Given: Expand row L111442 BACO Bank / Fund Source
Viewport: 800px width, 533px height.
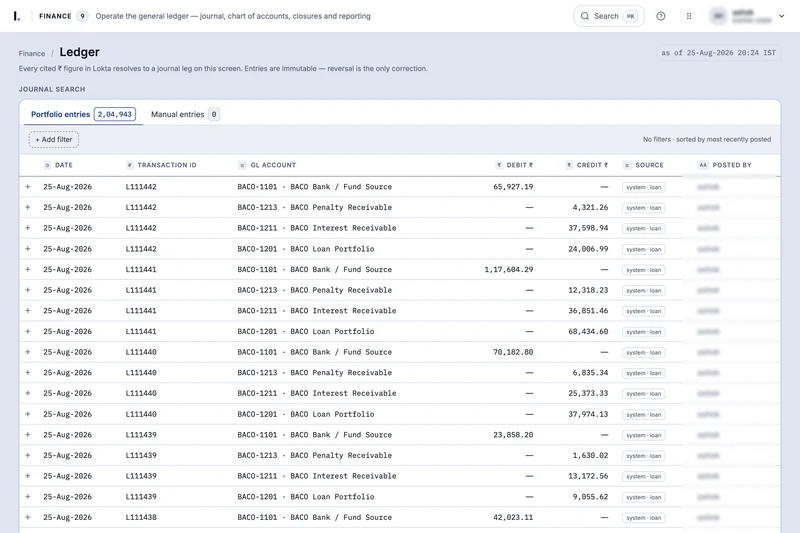Looking at the screenshot, I should [x=28, y=187].
